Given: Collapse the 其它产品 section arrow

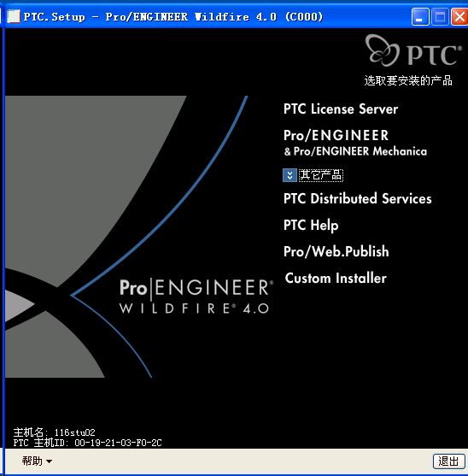Looking at the screenshot, I should pyautogui.click(x=290, y=175).
